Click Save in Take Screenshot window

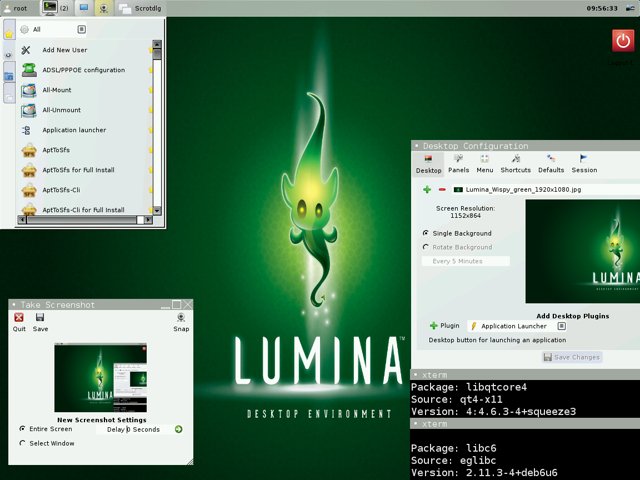40,322
